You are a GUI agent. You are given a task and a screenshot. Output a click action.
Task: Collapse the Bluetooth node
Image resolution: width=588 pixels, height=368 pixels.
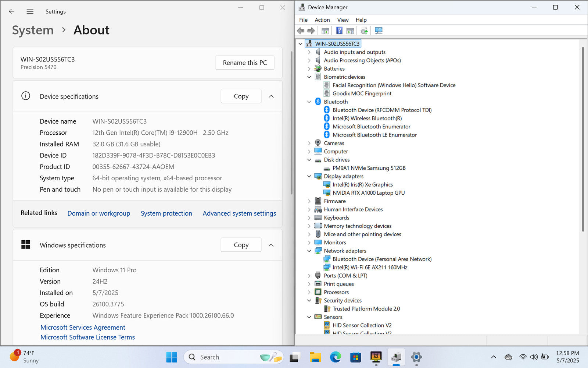(x=309, y=102)
